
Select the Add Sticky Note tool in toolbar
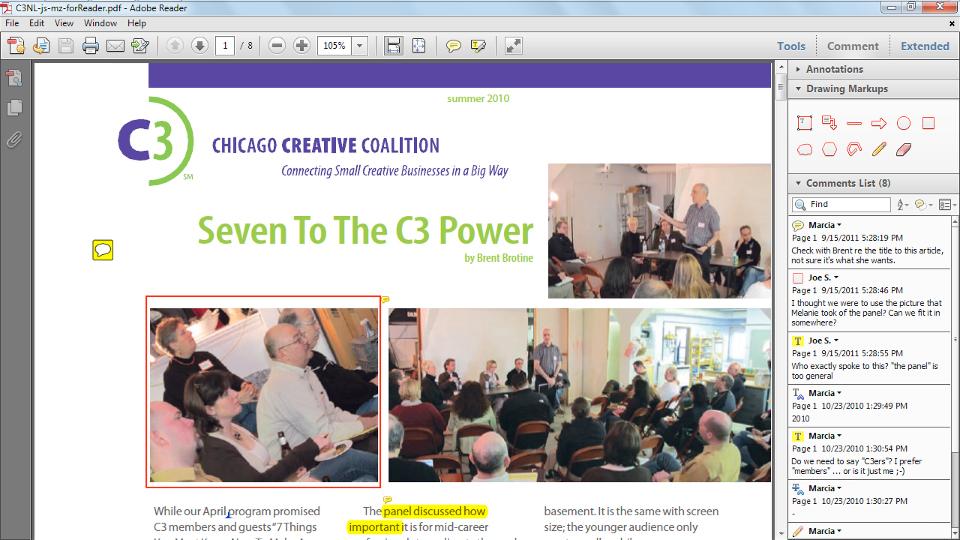(x=454, y=46)
